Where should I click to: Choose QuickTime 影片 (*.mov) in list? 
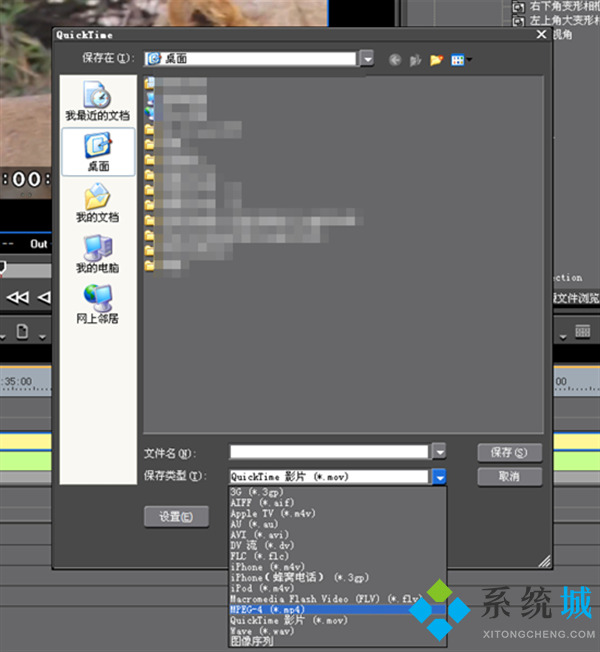(338, 620)
